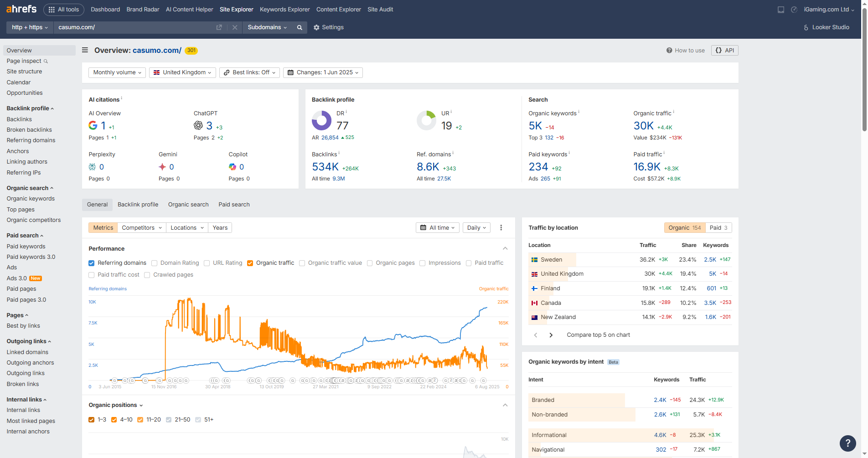Click the casumo.com/ URL input field
The width and height of the screenshot is (868, 458).
pos(134,27)
